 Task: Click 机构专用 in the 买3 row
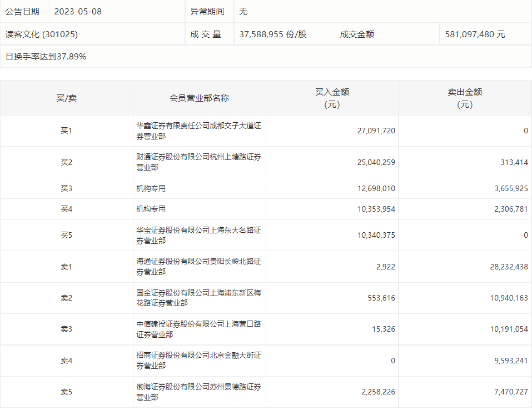(151, 188)
